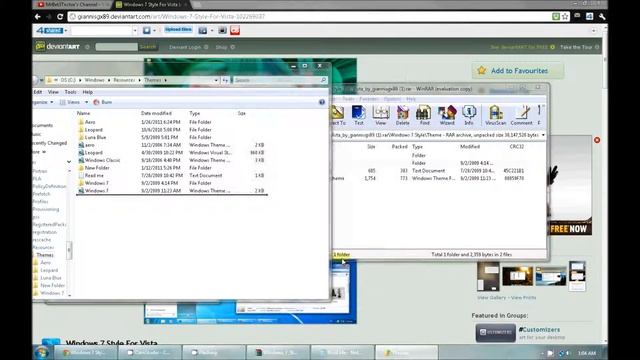
Task: Click Extract To icon in WinRAR
Action: (x=338, y=115)
